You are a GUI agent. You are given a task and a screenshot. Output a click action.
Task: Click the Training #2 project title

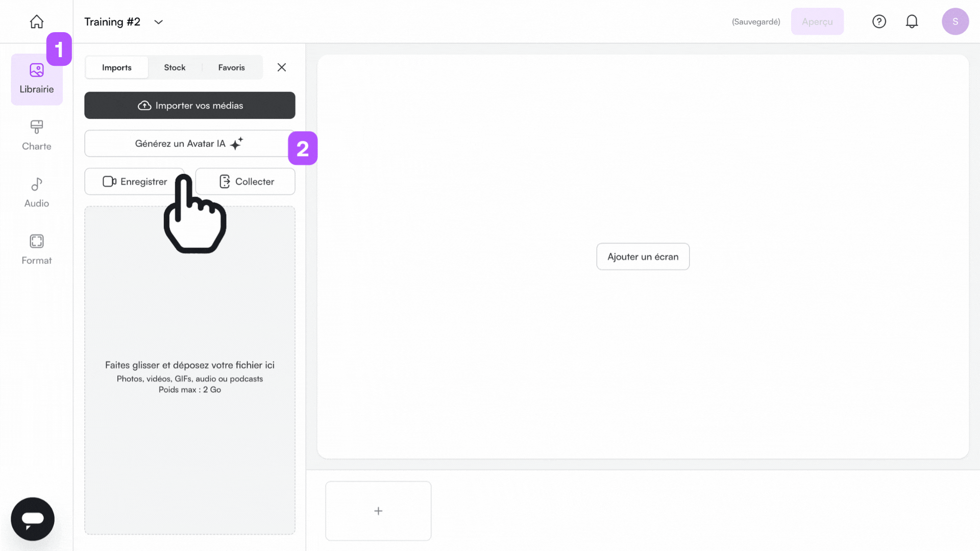point(112,22)
